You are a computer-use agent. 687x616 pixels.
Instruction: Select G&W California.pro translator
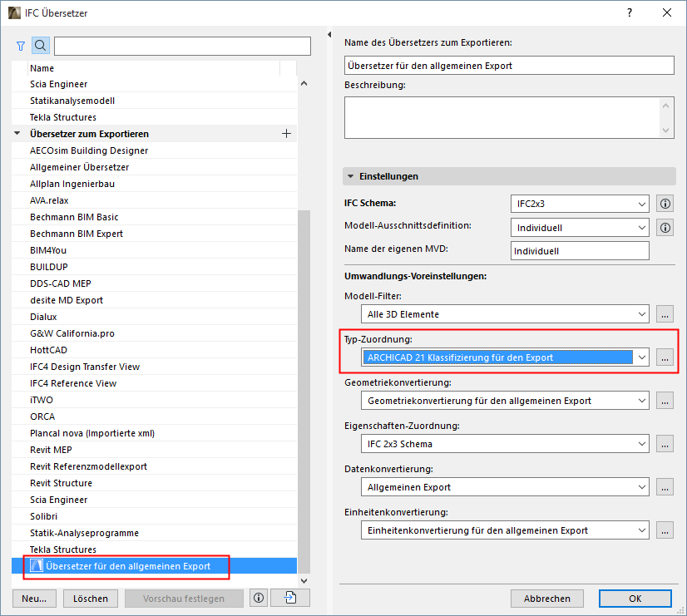tap(154, 333)
